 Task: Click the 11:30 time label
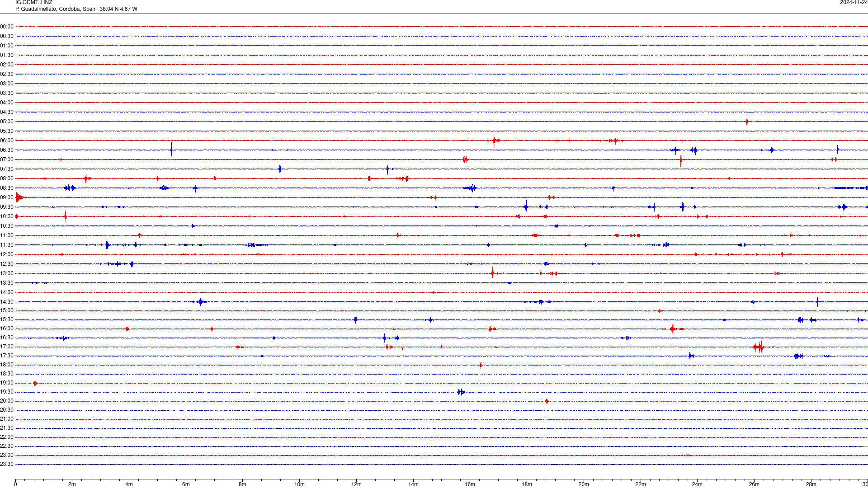(x=7, y=245)
